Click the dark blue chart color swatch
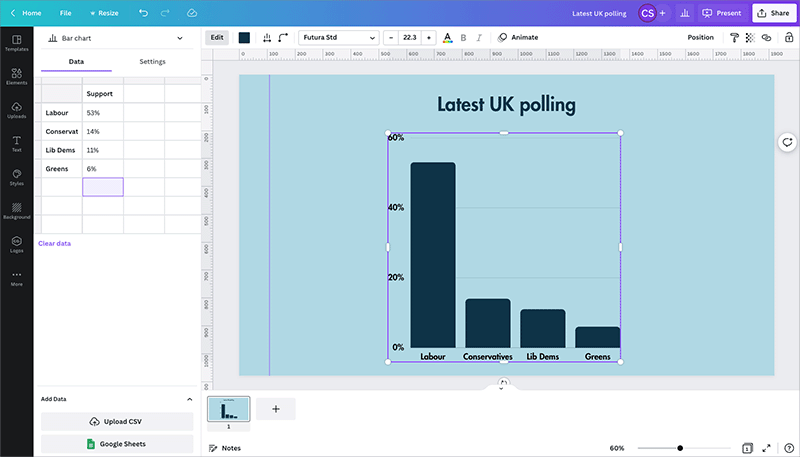The width and height of the screenshot is (800, 457). click(x=244, y=37)
